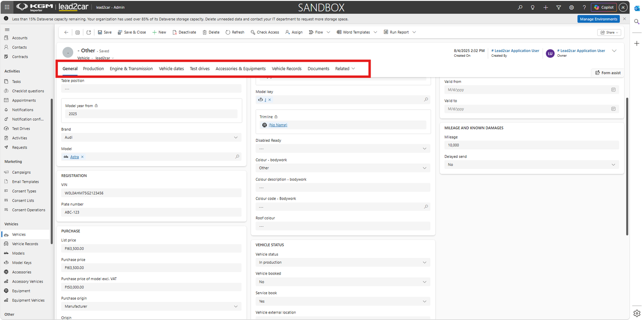Open the Service book dropdown

coord(343,301)
